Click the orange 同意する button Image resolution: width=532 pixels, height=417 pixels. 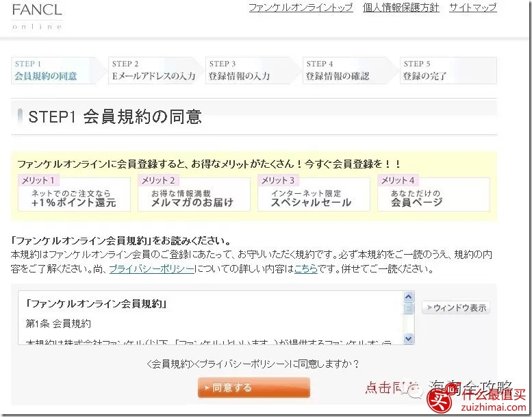254,388
